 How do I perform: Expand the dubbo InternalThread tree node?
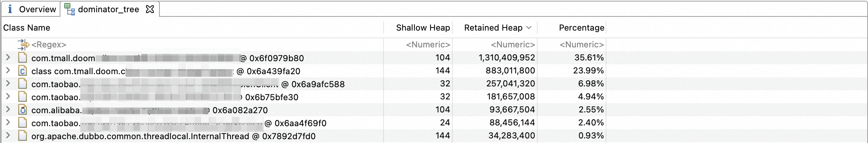(8, 135)
